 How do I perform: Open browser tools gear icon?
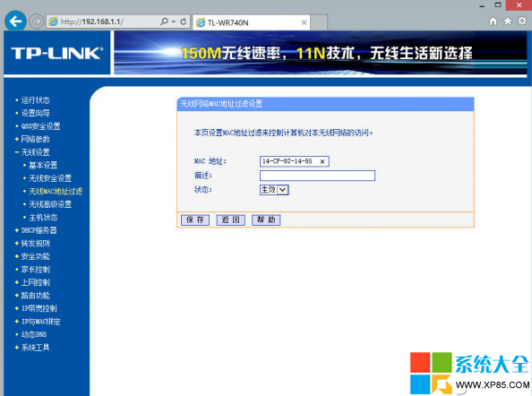point(522,21)
